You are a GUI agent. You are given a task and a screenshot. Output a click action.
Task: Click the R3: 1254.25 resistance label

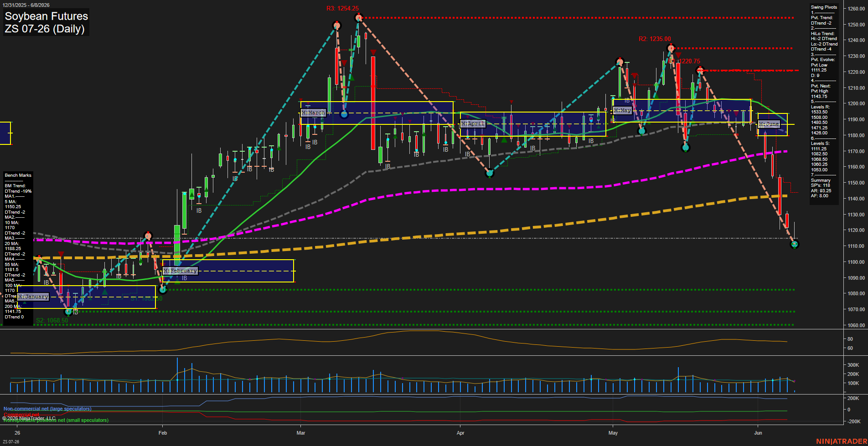point(342,8)
